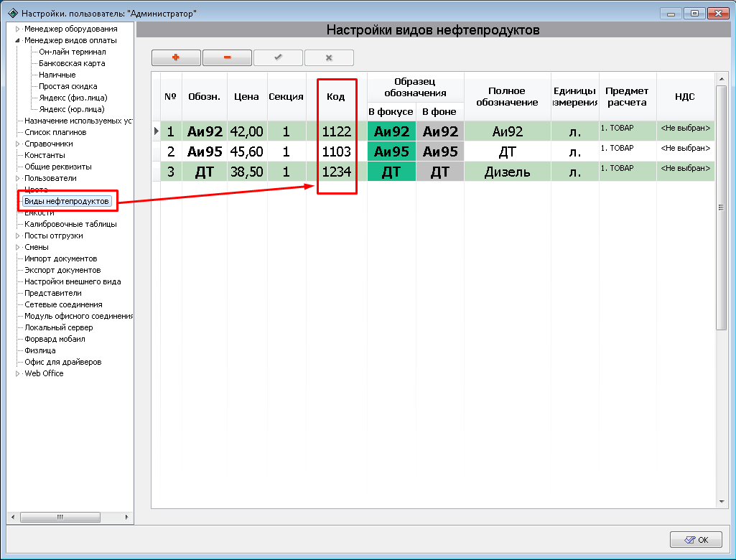Expand the Посты отгрузки tree node
This screenshot has height=560, width=736.
[17, 235]
